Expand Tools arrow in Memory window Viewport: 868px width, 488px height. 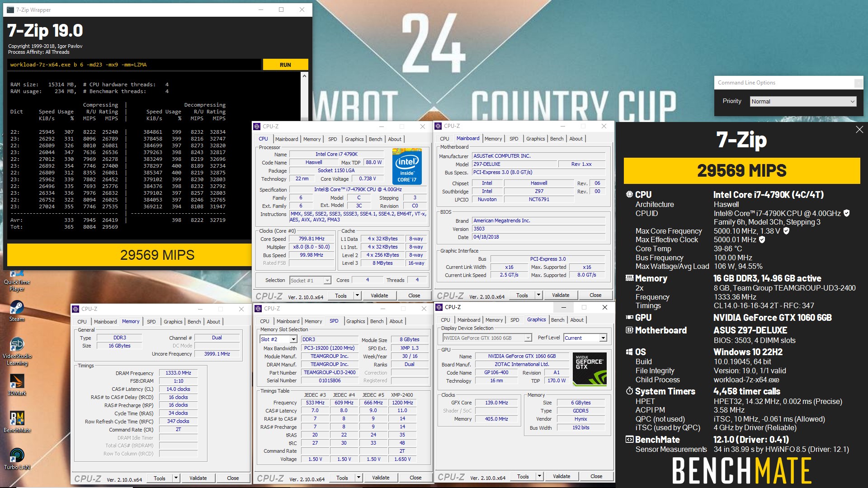[x=176, y=478]
